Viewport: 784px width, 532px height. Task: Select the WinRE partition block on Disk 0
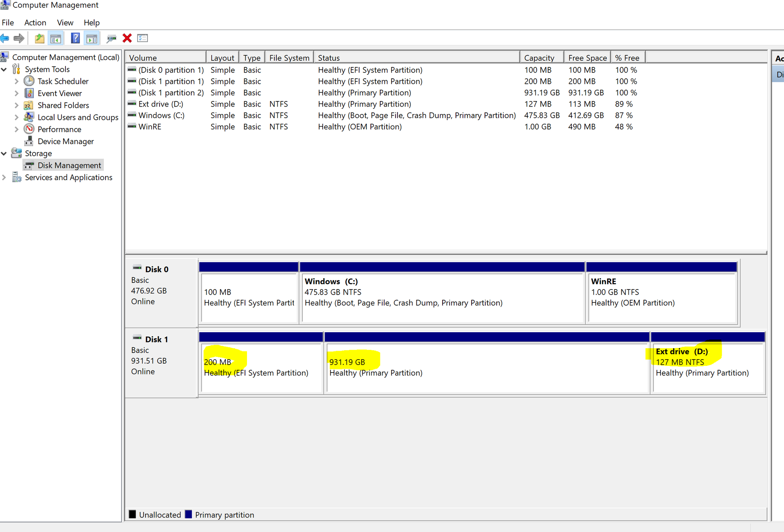point(662,294)
